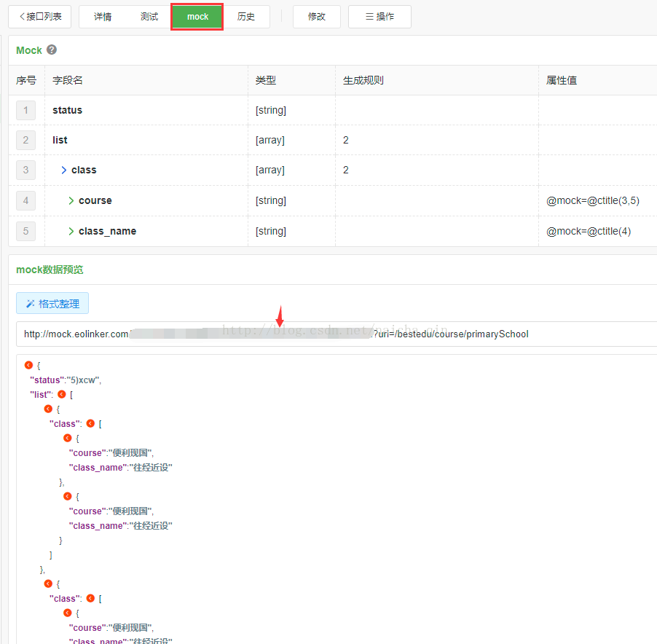The image size is (657, 644).
Task: Expand the class_name row chevron
Action: click(71, 231)
